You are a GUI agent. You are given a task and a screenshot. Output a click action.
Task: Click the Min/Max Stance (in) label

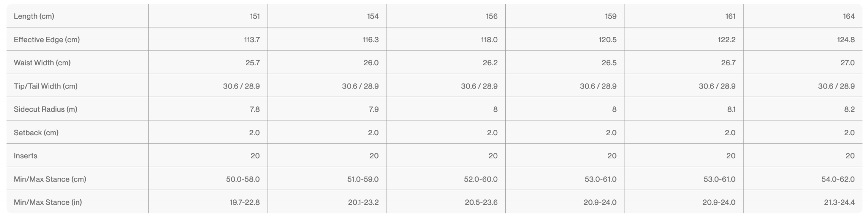[48, 202]
